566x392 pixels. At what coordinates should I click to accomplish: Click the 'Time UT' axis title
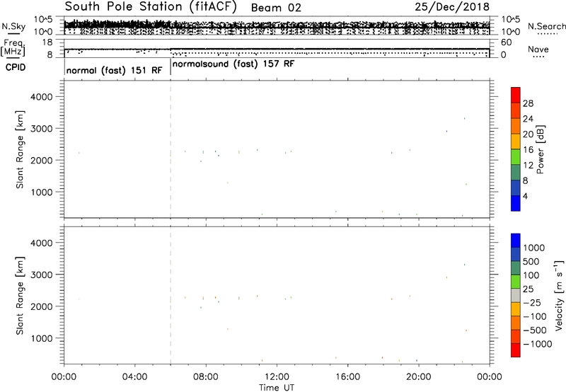(277, 387)
